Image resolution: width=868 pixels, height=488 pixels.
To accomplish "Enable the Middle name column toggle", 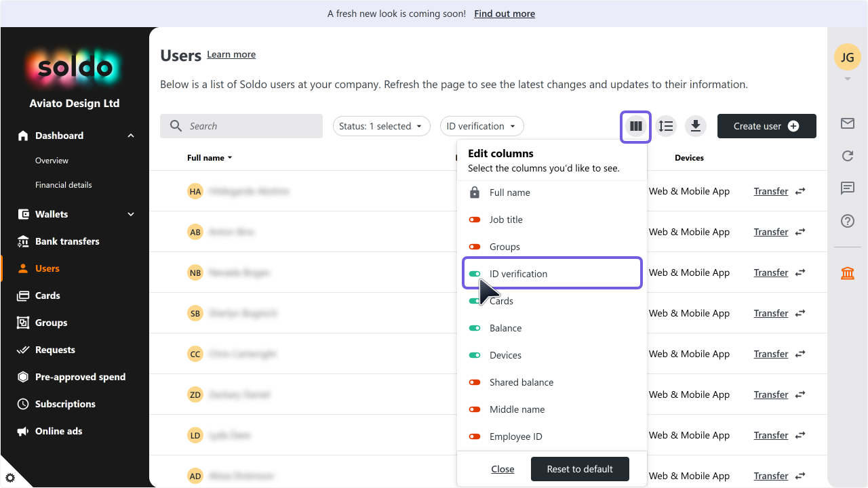I will (x=475, y=409).
